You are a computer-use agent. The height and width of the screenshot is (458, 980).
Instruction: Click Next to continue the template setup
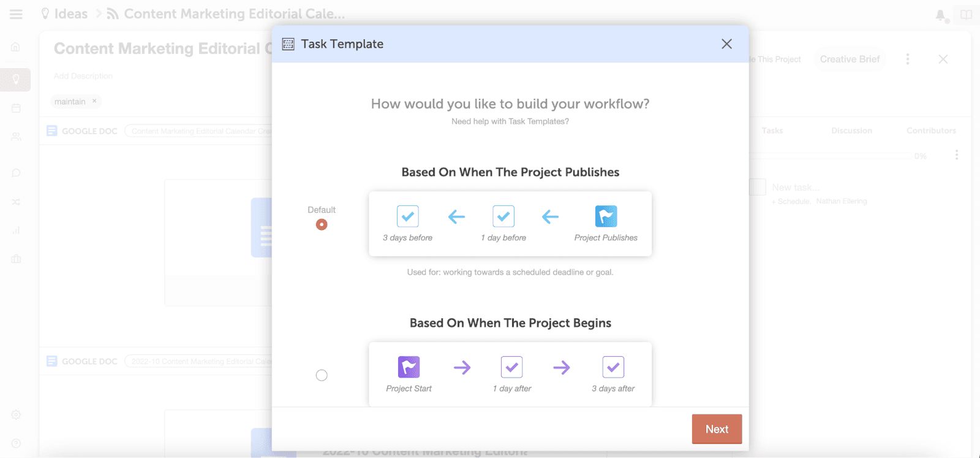(x=716, y=429)
